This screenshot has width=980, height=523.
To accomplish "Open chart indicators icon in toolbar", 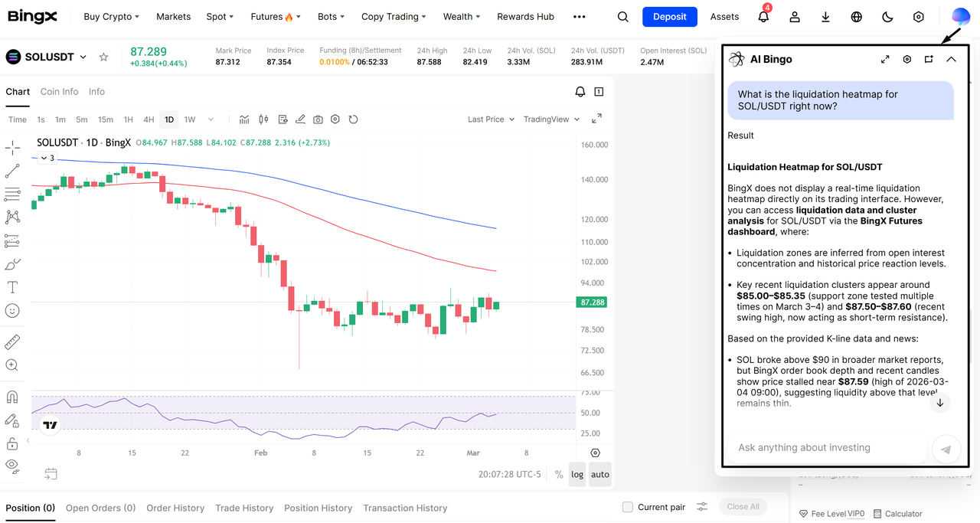I will point(244,119).
